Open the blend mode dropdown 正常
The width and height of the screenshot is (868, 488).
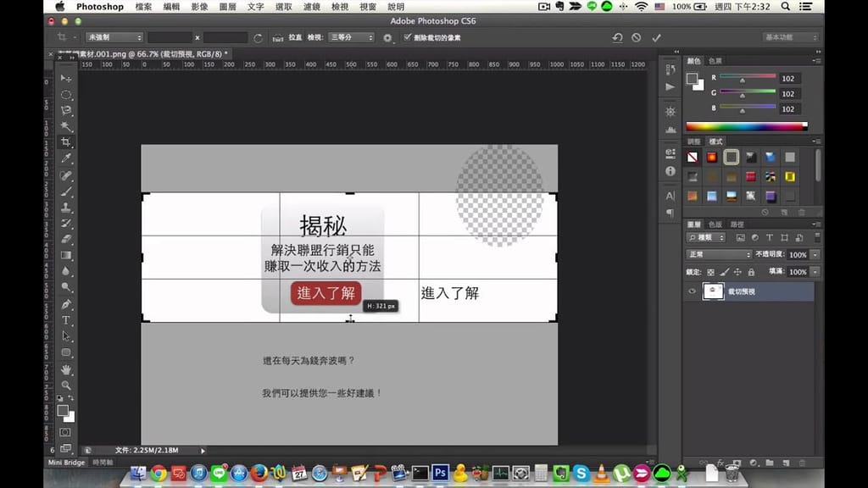point(719,254)
